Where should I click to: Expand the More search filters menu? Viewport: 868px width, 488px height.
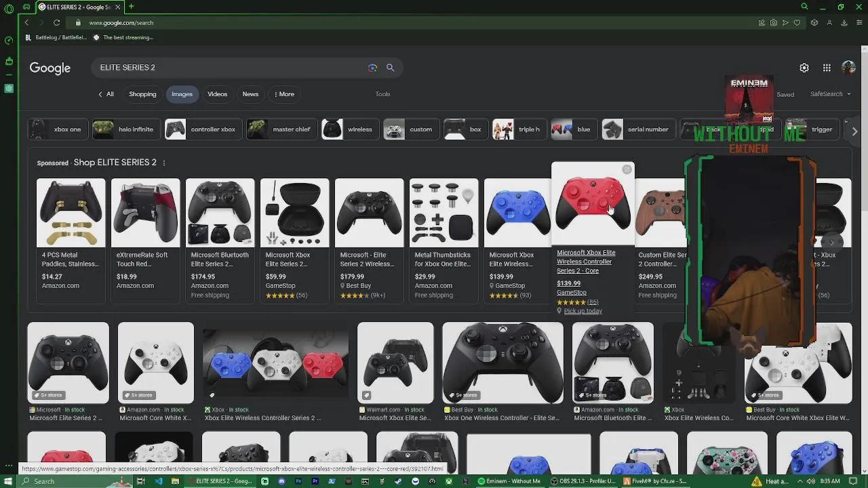click(284, 94)
